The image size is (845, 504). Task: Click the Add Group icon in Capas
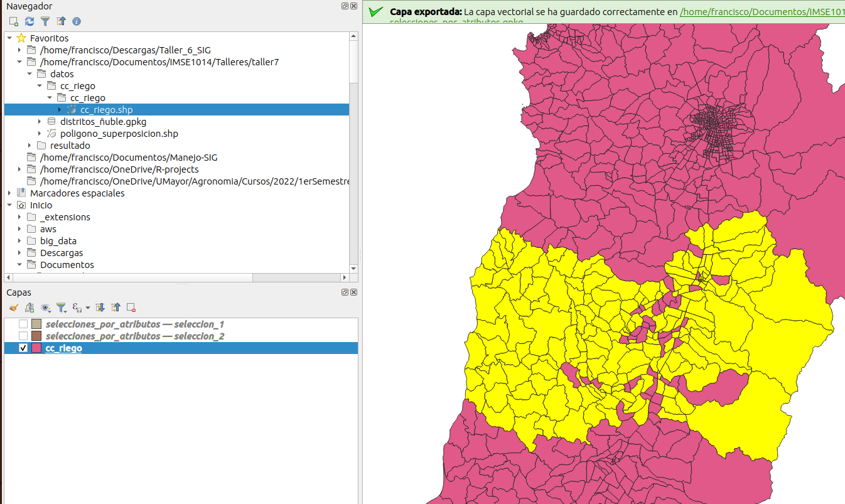(30, 308)
